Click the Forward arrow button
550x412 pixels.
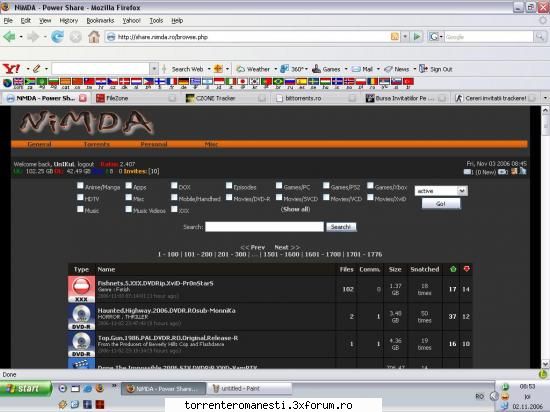pyautogui.click(x=33, y=36)
